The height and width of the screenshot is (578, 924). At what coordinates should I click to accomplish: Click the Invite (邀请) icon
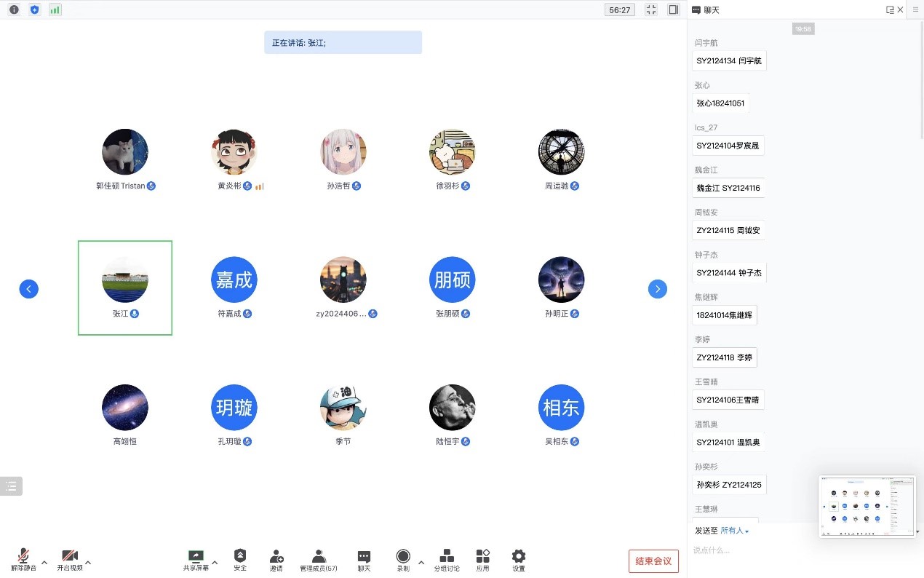[x=276, y=557]
